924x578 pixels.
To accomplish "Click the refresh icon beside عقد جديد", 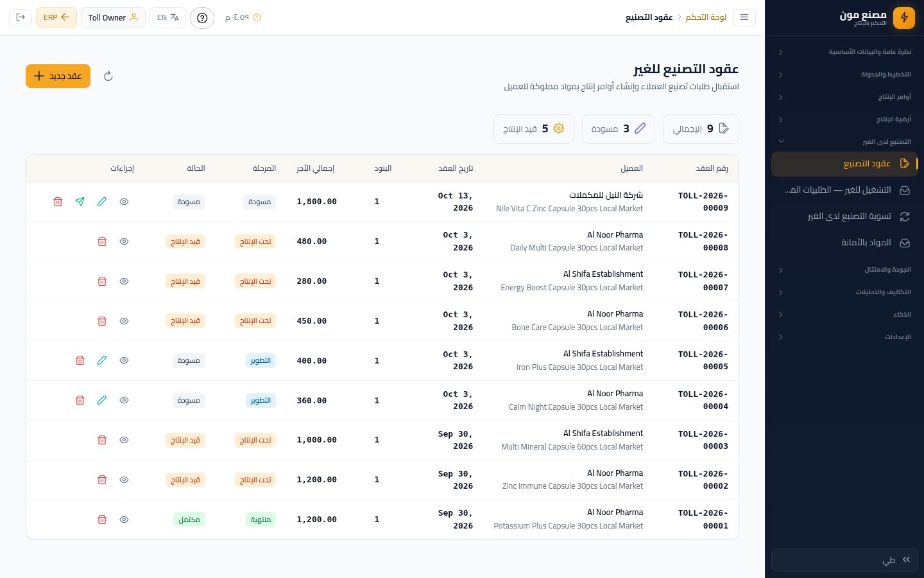I will pyautogui.click(x=108, y=76).
